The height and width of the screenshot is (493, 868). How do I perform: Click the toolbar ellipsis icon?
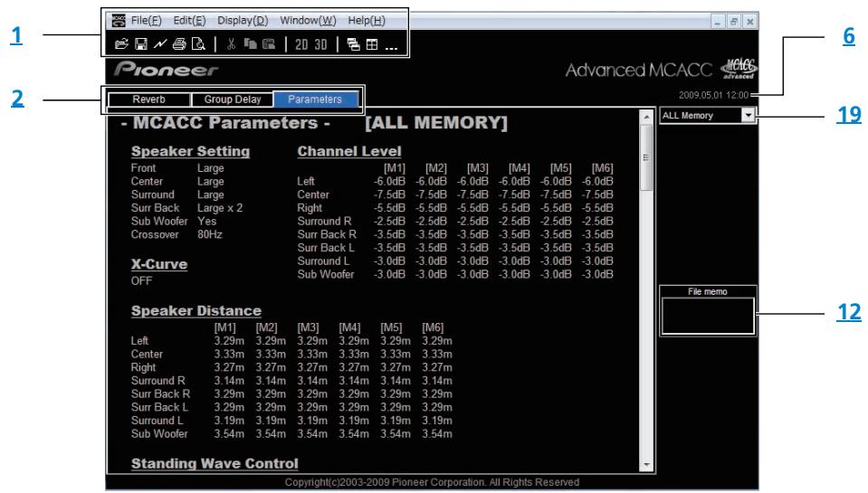pyautogui.click(x=391, y=48)
